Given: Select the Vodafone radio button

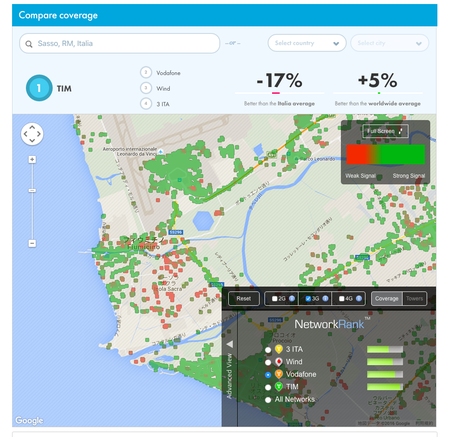Looking at the screenshot, I should click(x=268, y=375).
